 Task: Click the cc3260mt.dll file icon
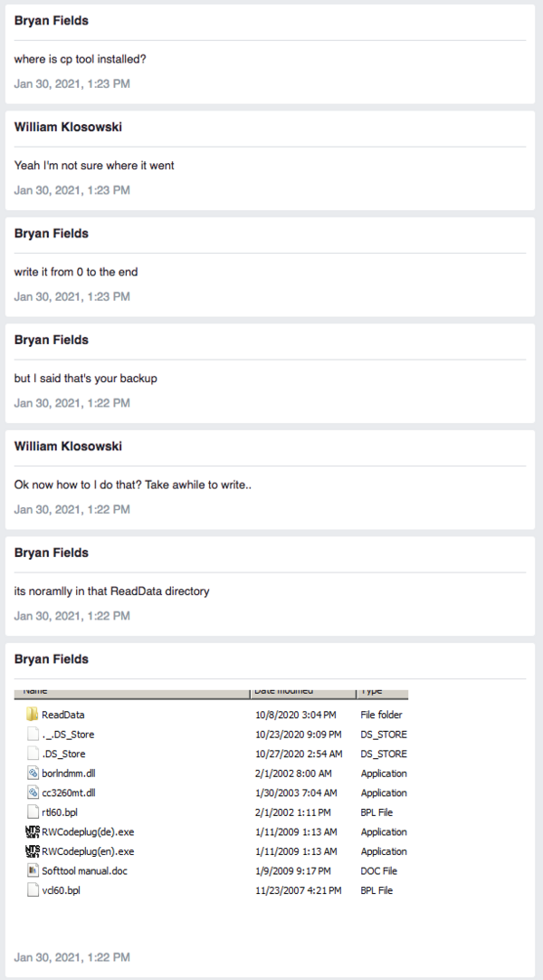[x=33, y=793]
